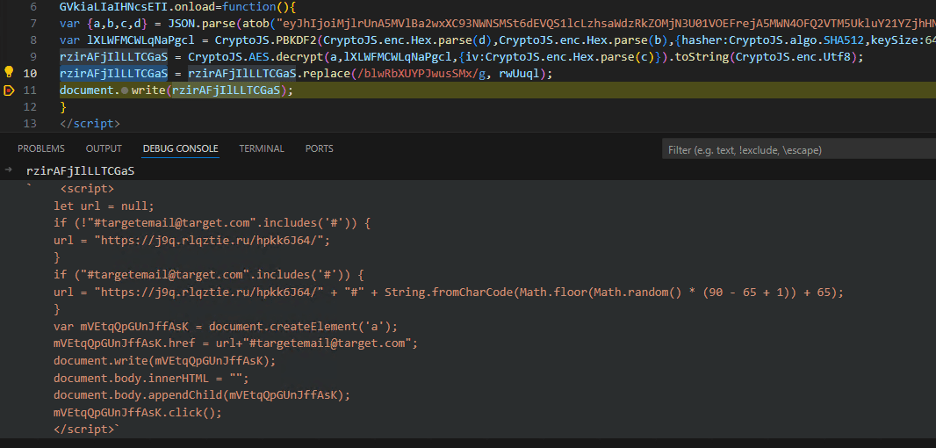
Task: Click the negated includes('#') if statement
Action: (213, 223)
